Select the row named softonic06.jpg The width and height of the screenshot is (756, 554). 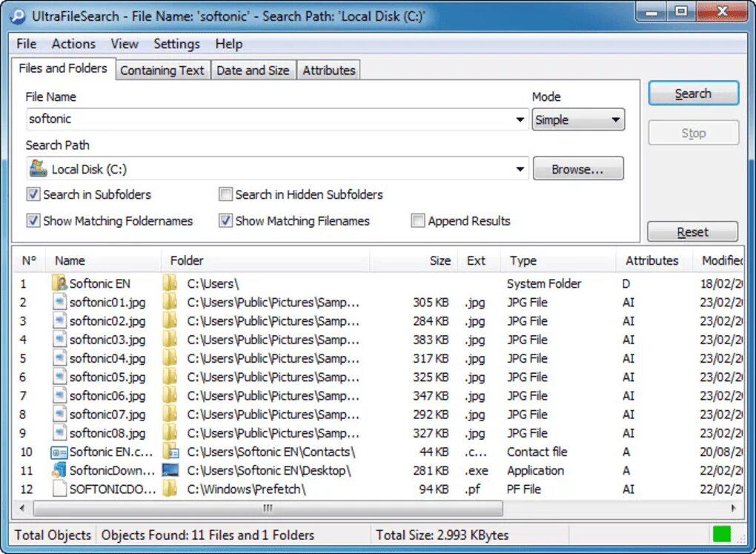pos(379,396)
